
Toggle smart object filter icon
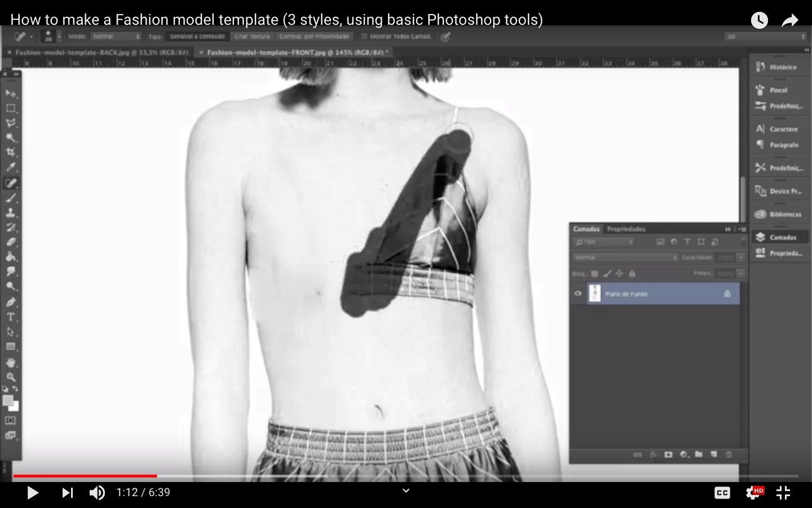(x=715, y=242)
